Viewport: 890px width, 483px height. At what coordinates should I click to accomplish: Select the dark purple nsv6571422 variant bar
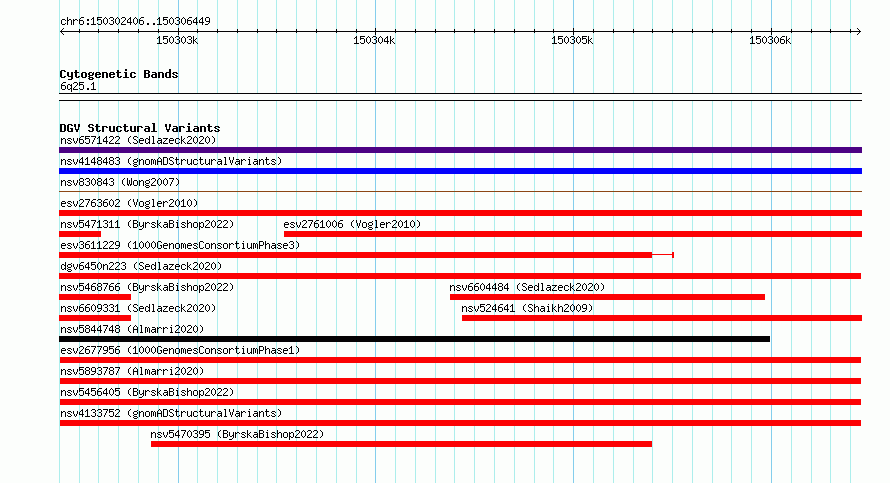tap(460, 150)
